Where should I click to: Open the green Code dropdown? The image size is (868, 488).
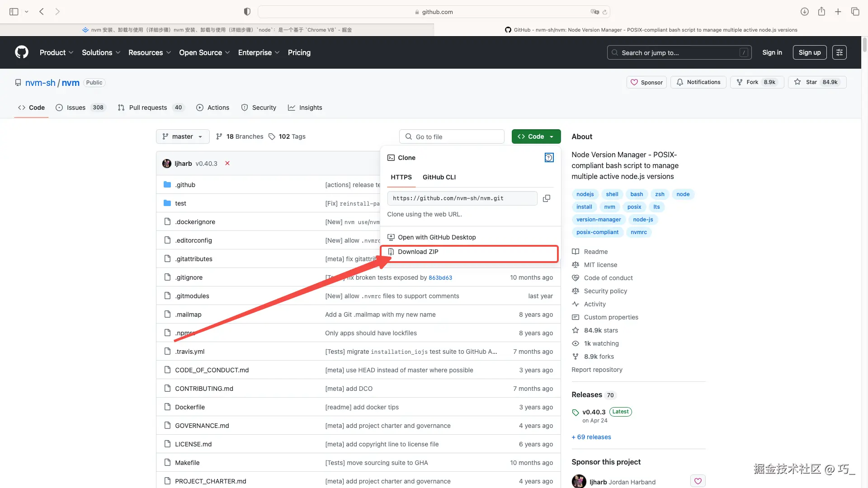coord(536,136)
